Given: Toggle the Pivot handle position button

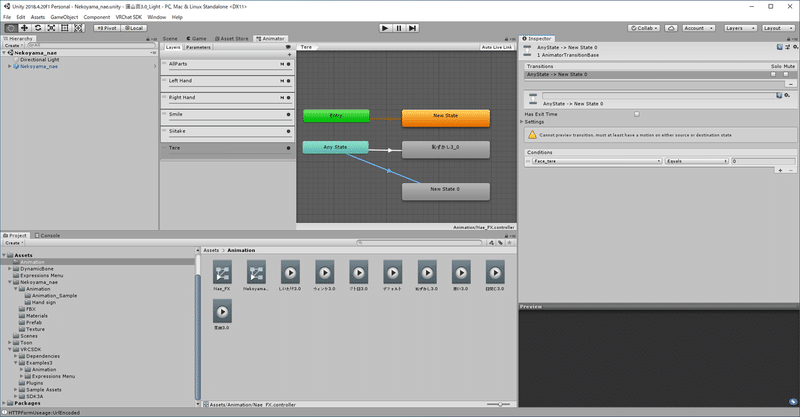Looking at the screenshot, I should (x=107, y=28).
